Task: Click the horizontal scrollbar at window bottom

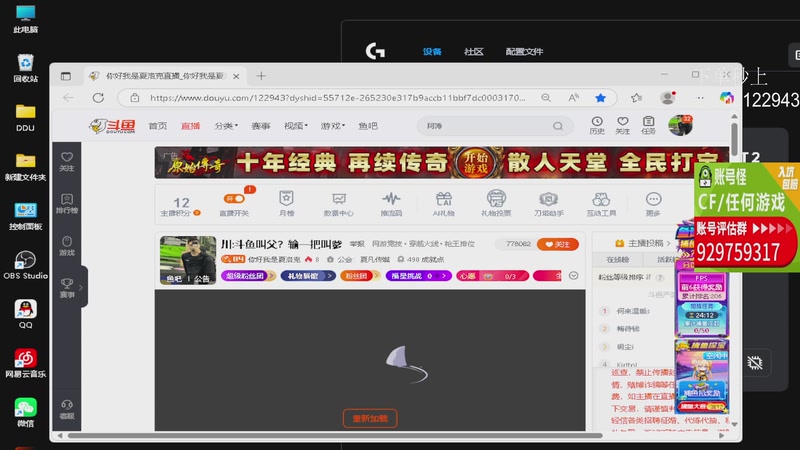Action: [x=335, y=436]
